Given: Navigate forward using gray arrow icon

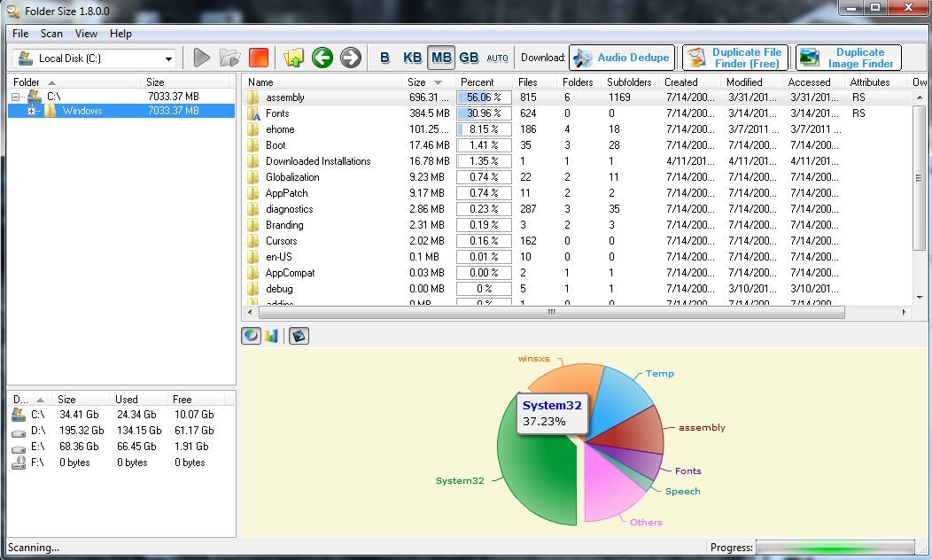Looking at the screenshot, I should 351,57.
